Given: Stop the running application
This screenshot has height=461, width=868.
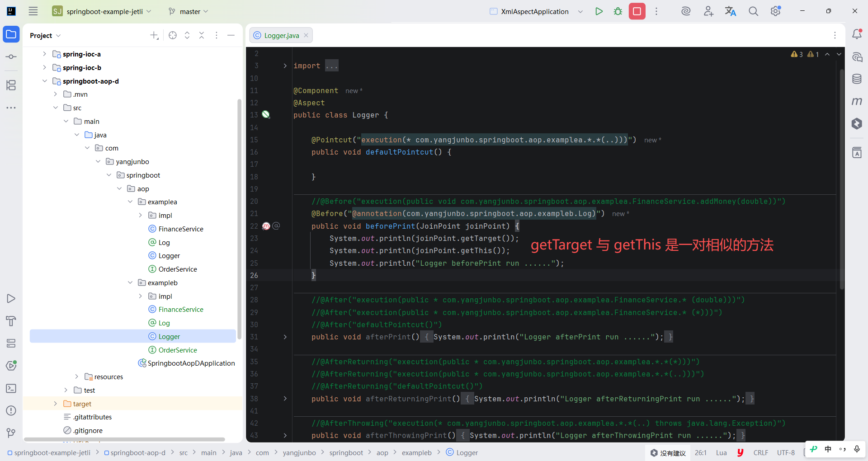Looking at the screenshot, I should pyautogui.click(x=637, y=11).
